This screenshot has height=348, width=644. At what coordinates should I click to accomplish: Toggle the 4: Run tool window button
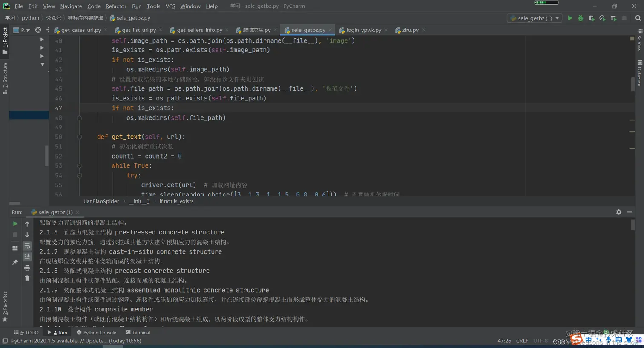tap(57, 333)
